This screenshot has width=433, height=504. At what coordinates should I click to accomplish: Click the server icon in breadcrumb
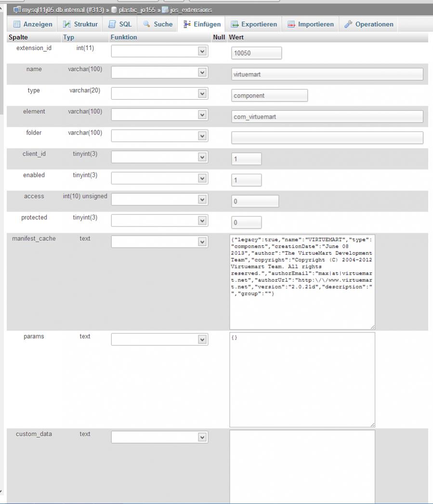tap(17, 10)
